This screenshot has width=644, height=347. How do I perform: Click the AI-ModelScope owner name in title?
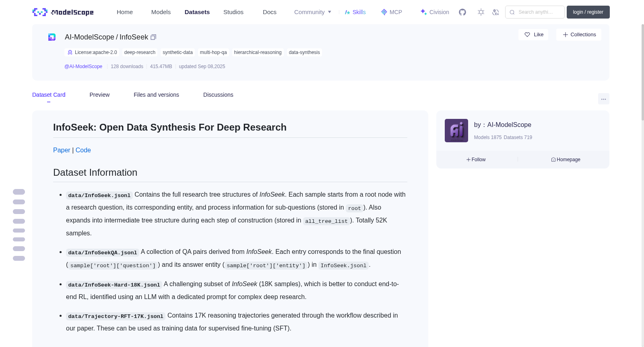click(x=89, y=37)
